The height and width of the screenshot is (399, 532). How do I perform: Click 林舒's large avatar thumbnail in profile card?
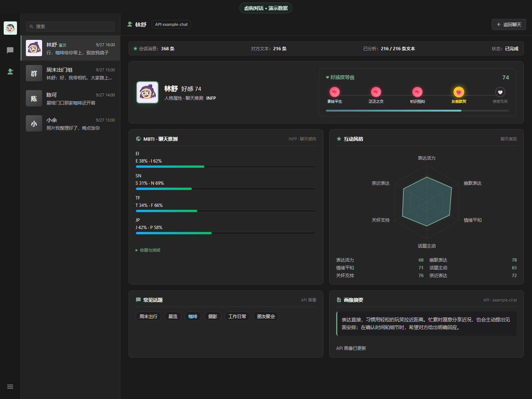[x=147, y=92]
